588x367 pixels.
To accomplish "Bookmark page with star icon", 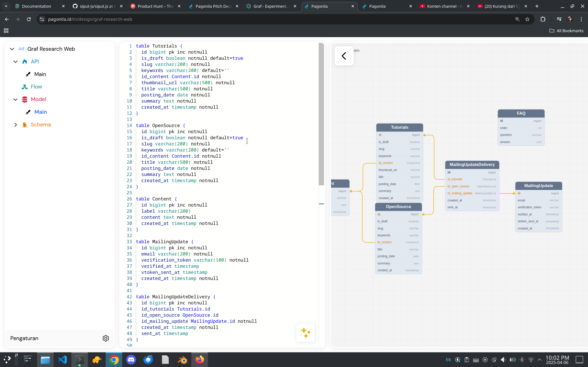I will 527,19.
